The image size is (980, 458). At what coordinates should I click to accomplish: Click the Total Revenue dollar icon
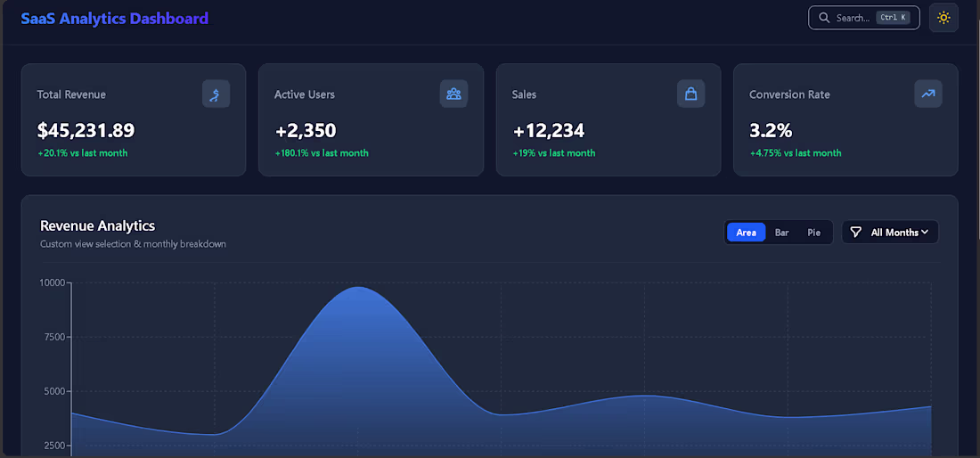[216, 94]
